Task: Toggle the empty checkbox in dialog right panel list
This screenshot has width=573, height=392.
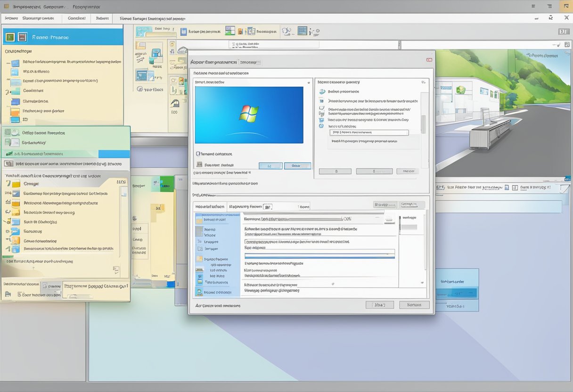Action: click(321, 107)
